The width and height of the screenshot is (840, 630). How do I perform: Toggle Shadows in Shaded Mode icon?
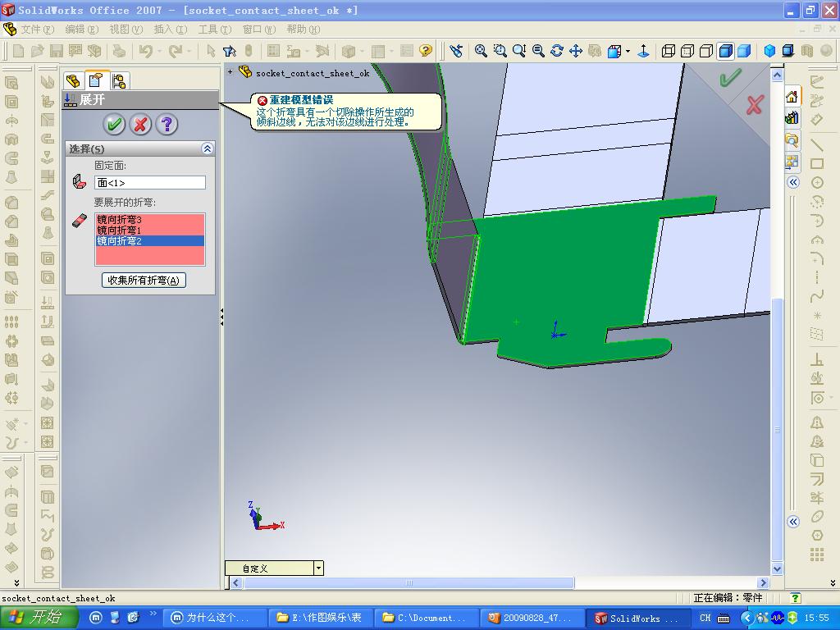(788, 51)
